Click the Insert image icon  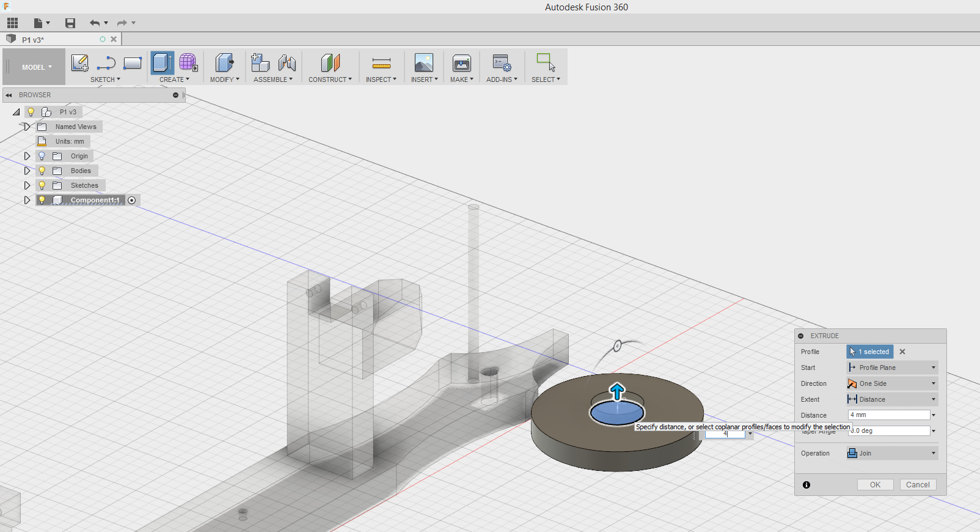423,63
